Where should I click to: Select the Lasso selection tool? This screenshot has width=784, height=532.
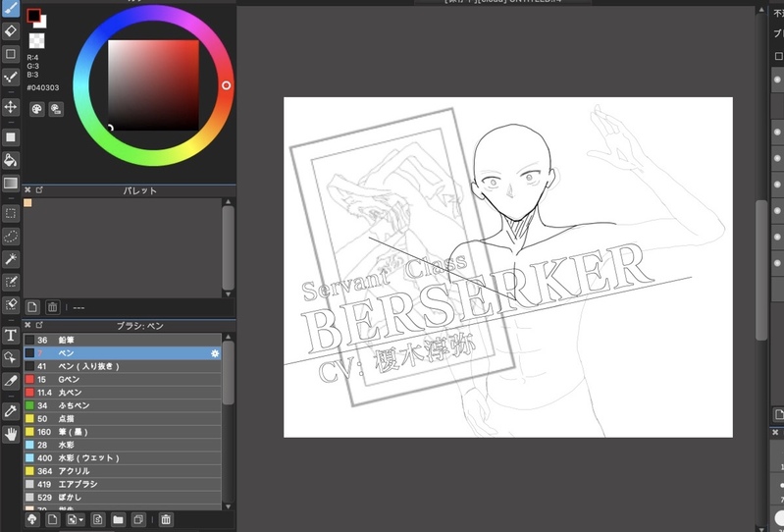[11, 236]
